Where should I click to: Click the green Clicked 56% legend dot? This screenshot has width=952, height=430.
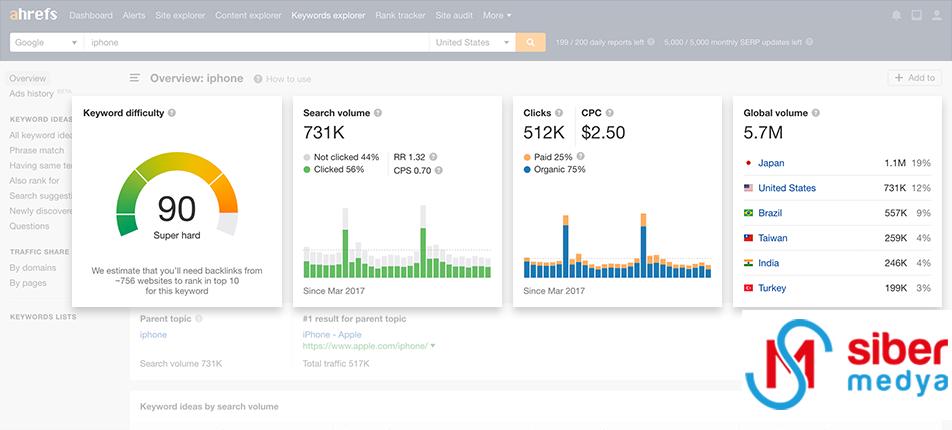coord(307,169)
